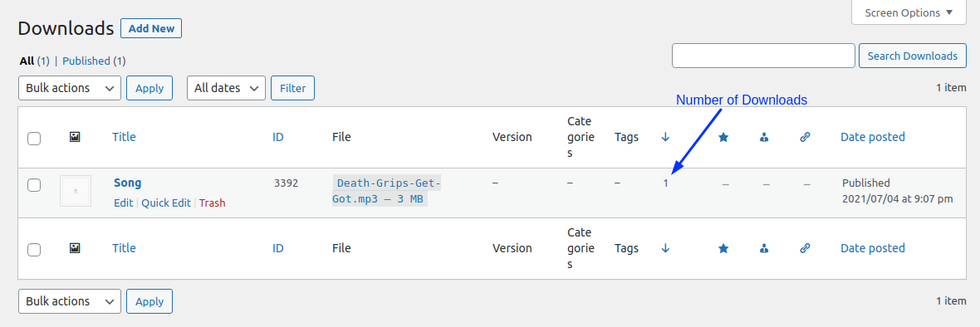Click the Add New button
This screenshot has width=980, height=327.
tap(151, 28)
